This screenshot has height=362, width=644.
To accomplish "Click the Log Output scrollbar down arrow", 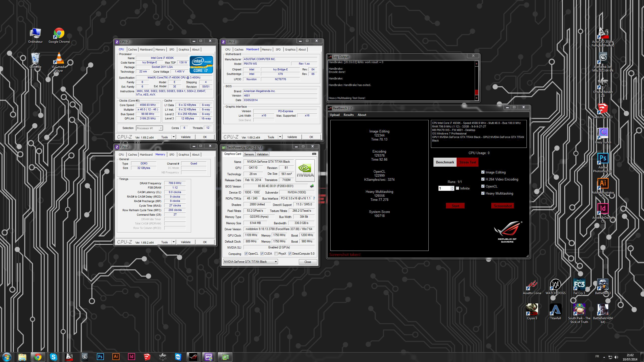I will tap(476, 98).
